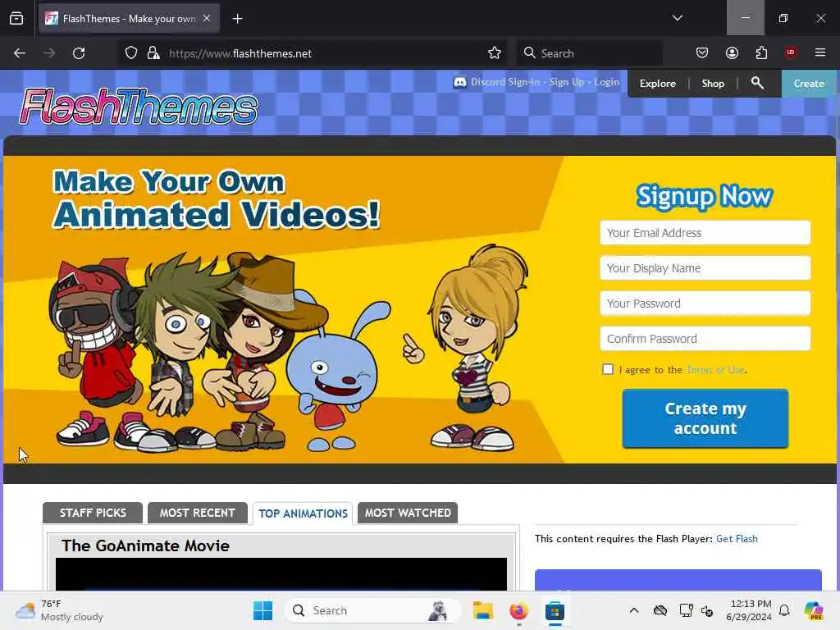The width and height of the screenshot is (840, 630).
Task: Show site security padlock info
Action: click(x=153, y=53)
